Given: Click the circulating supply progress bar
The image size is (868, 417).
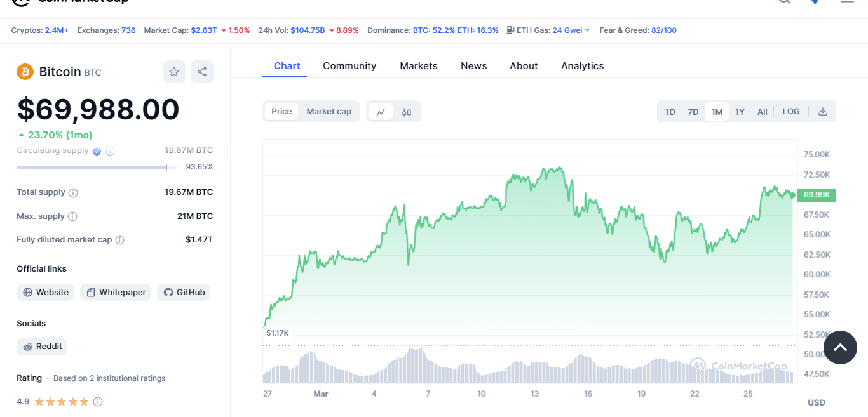Looking at the screenshot, I should pos(97,167).
